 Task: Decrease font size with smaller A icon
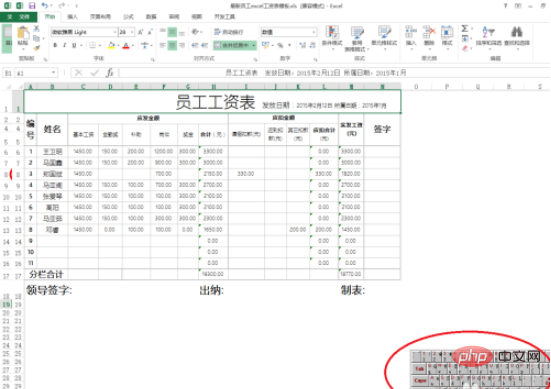[x=150, y=32]
